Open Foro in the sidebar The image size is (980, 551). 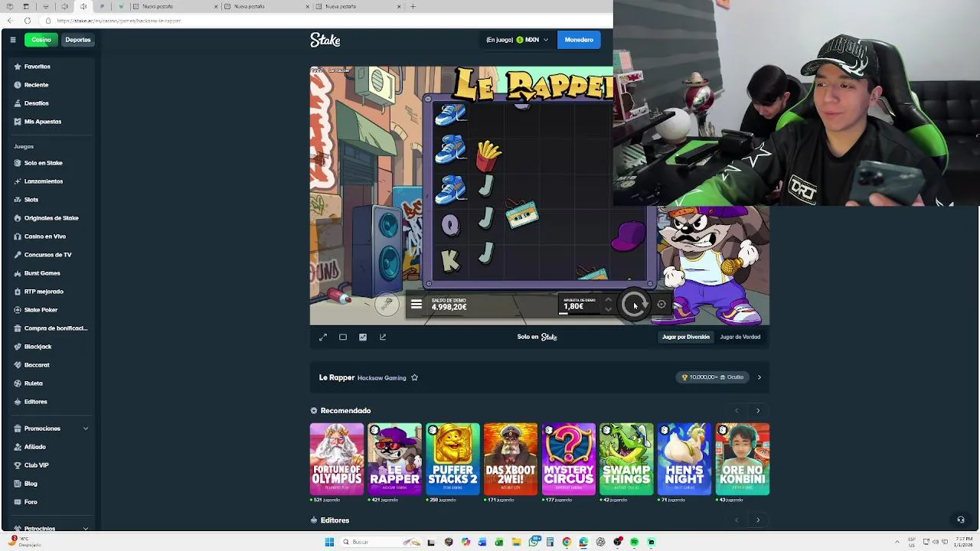click(x=31, y=502)
